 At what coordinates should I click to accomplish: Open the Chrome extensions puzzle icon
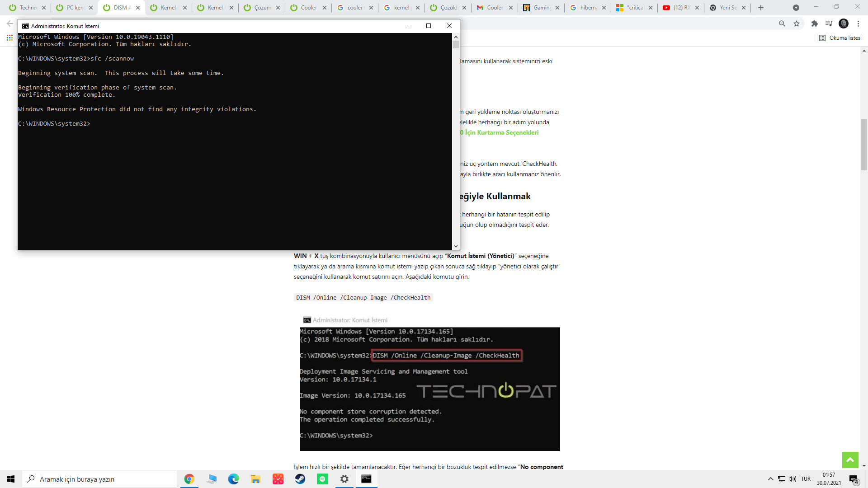[x=815, y=23]
